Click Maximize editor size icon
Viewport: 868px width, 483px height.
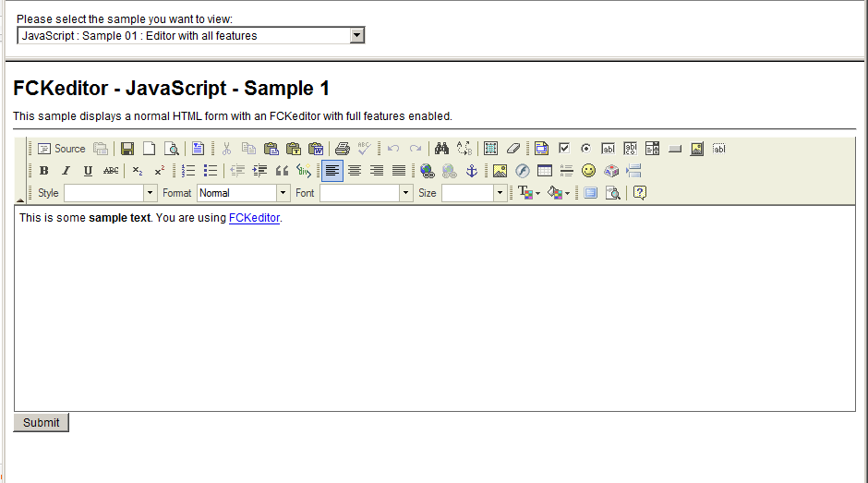point(591,193)
